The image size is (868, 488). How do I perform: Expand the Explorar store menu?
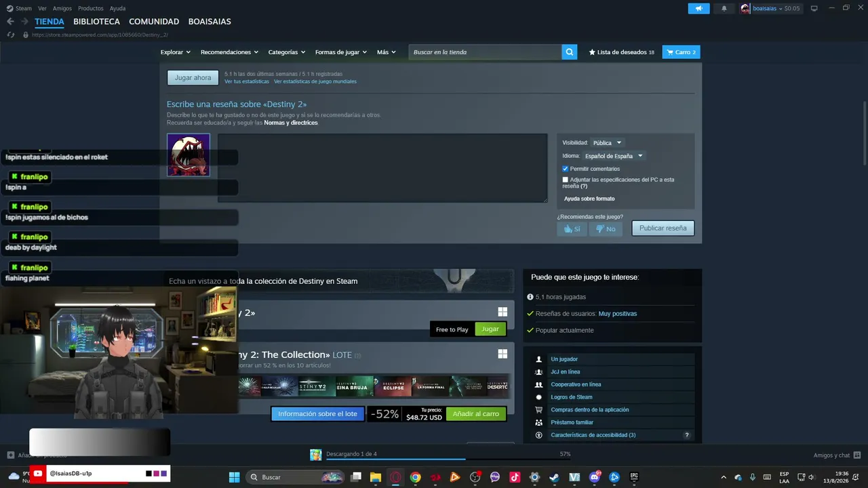coord(176,52)
